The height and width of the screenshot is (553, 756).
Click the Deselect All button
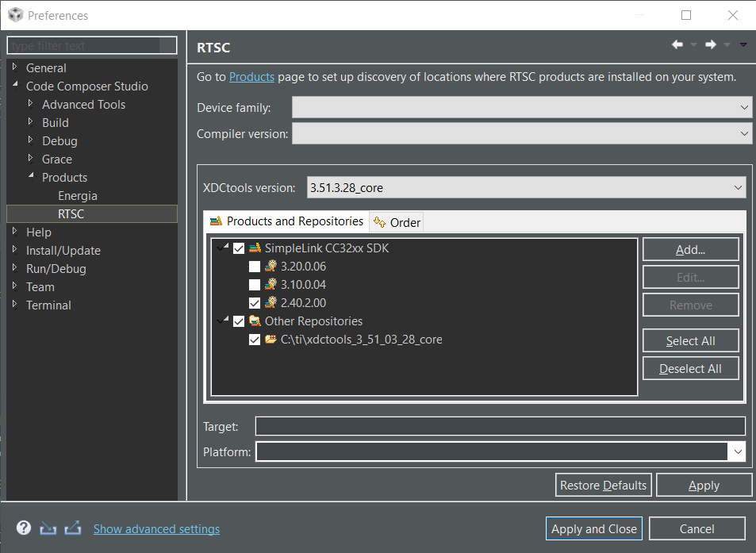(x=690, y=369)
